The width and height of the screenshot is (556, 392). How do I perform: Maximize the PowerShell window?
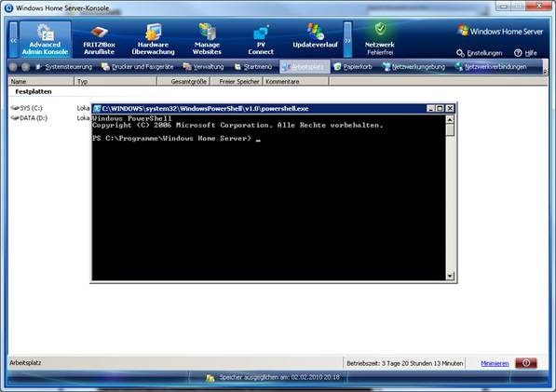click(x=440, y=108)
